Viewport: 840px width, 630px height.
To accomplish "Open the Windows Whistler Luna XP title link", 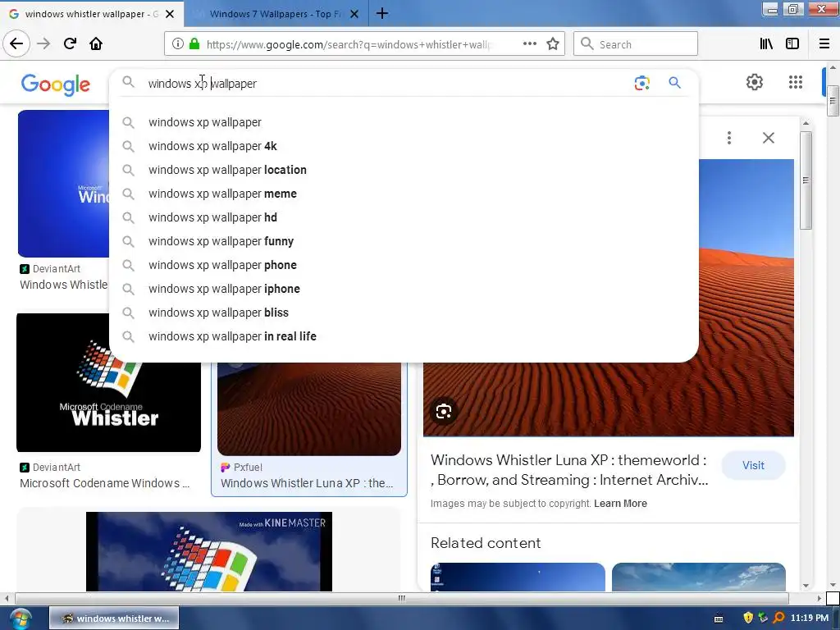I will [x=569, y=470].
